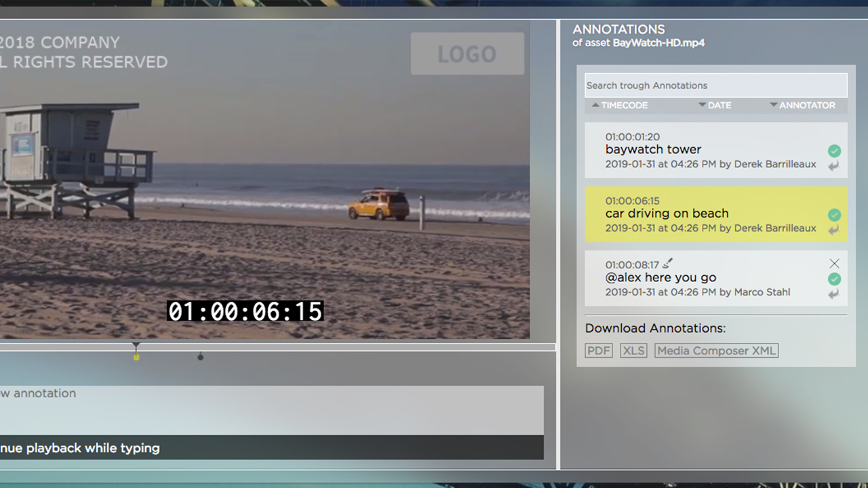Mark 'baywatch tower' annotation as done
The width and height of the screenshot is (868, 488).
click(834, 150)
